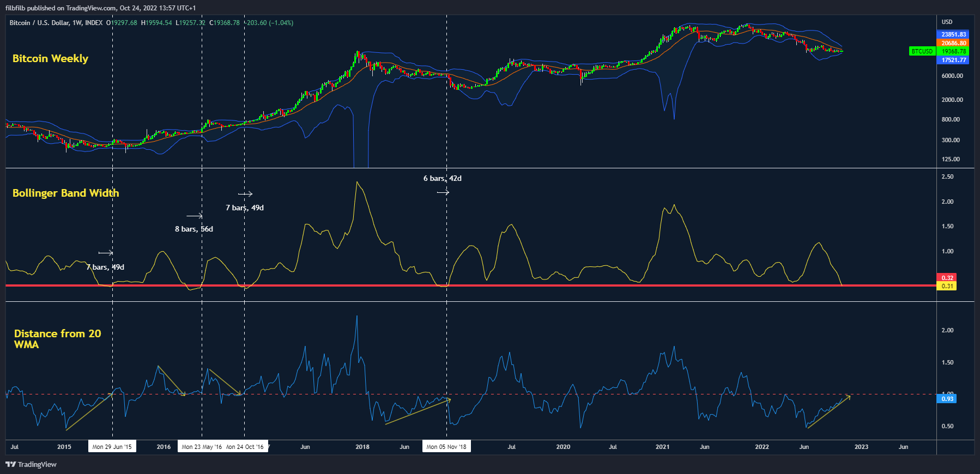
Task: Click the green BTCUSD symbol tag
Action: click(x=922, y=51)
